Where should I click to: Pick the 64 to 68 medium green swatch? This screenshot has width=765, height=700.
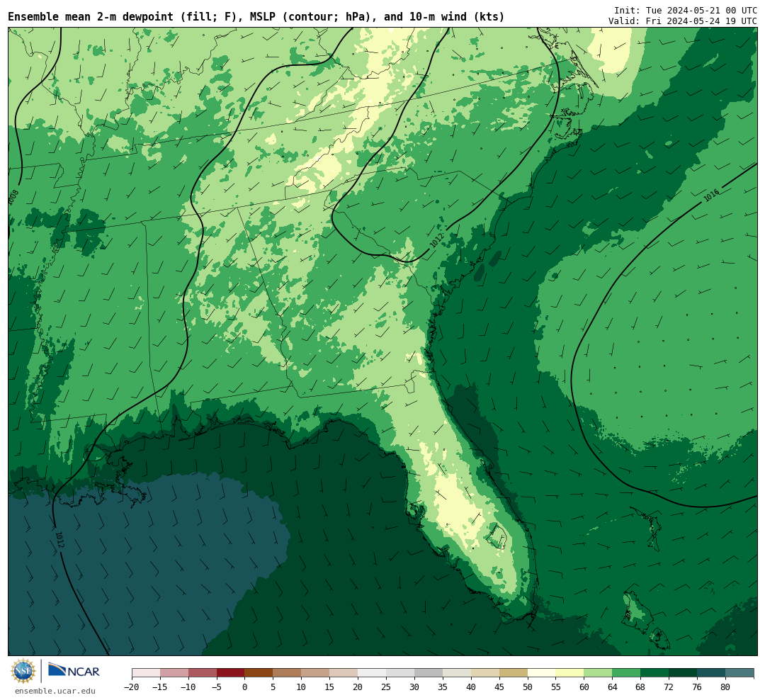(x=627, y=673)
